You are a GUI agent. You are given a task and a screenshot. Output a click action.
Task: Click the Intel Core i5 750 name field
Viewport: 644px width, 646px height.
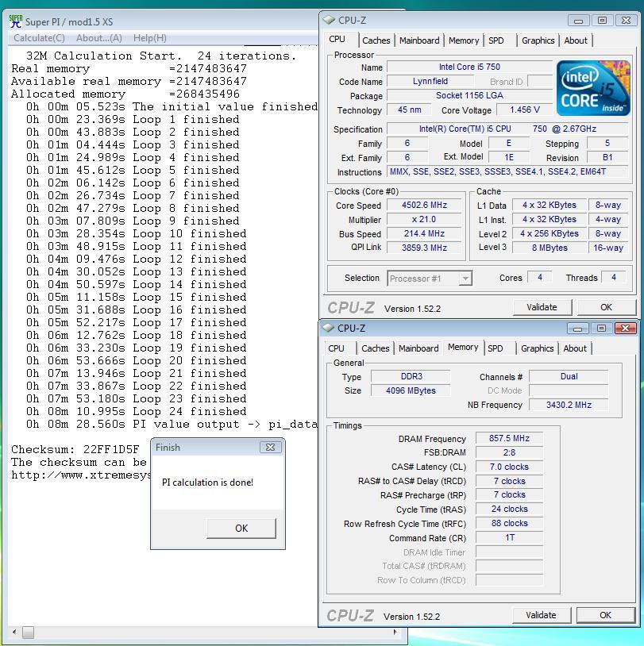(x=469, y=67)
